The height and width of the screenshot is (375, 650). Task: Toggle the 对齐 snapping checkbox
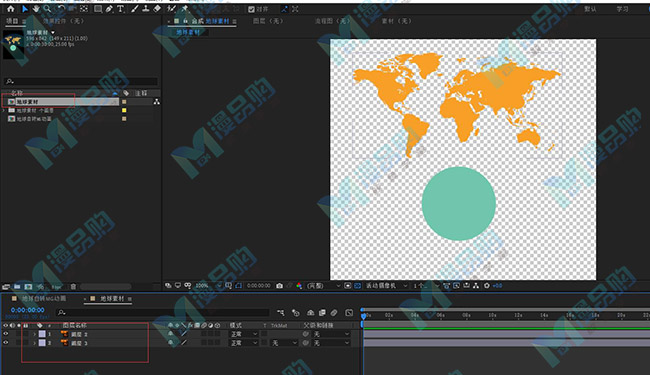coord(251,9)
